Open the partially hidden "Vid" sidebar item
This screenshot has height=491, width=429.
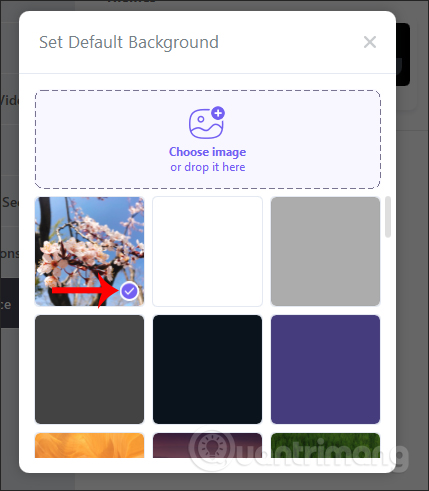pos(9,99)
